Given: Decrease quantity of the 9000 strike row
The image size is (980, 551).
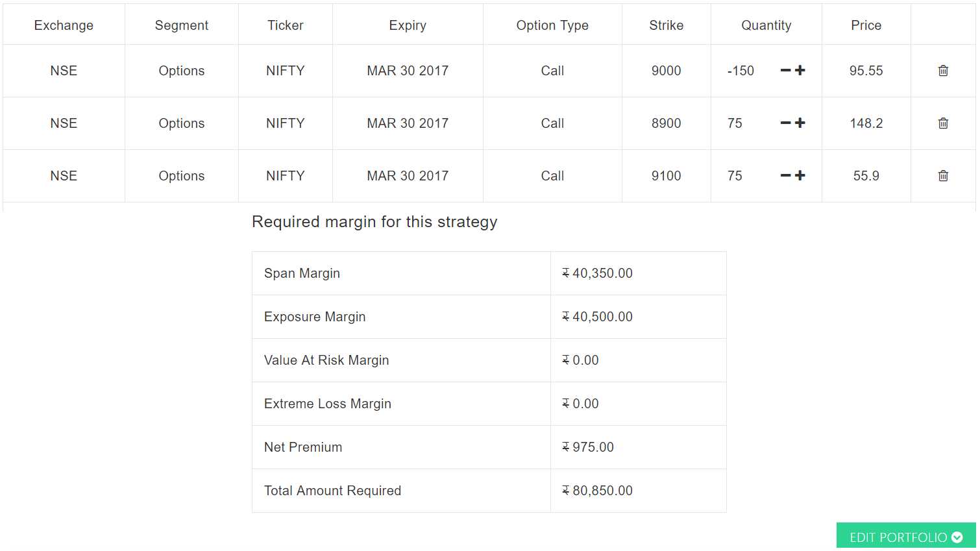Looking at the screenshot, I should point(785,70).
